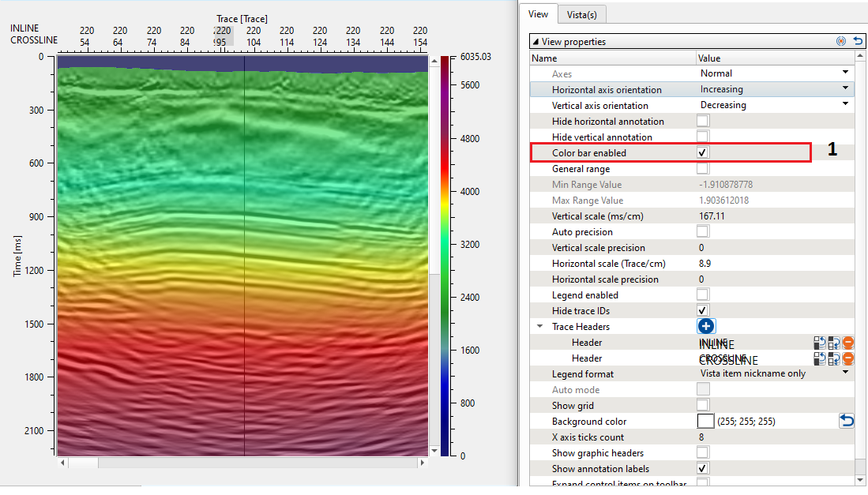Open the Horizontal axis orientation dropdown
The height and width of the screenshot is (495, 868).
(x=845, y=89)
